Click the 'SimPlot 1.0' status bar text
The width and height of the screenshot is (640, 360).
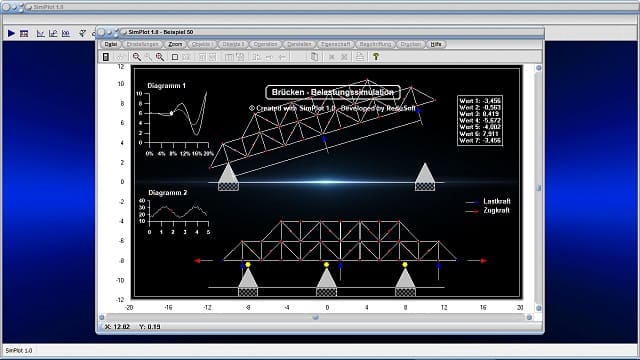click(19, 351)
